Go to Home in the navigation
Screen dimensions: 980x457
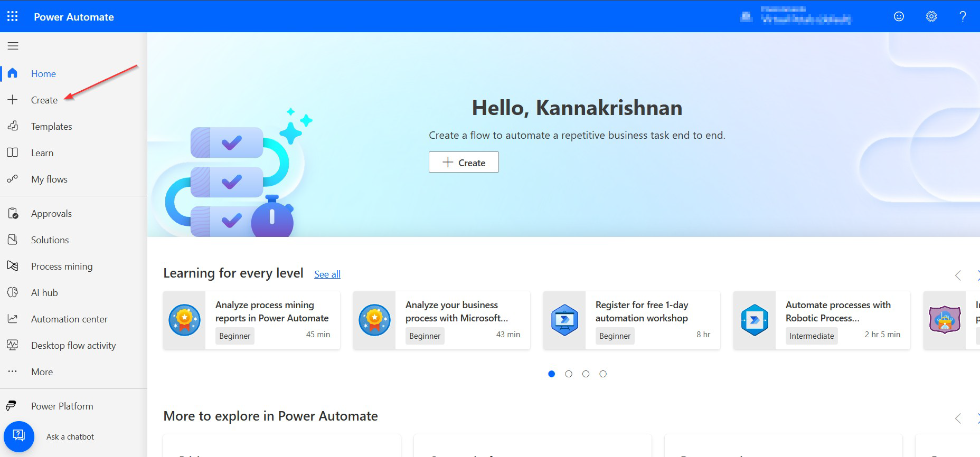coord(43,73)
